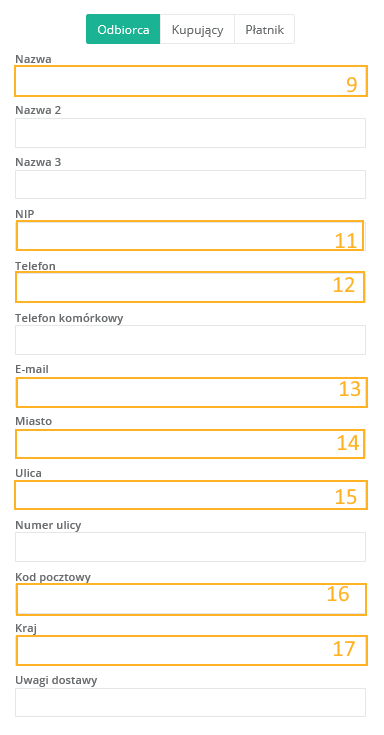Viewport: 384px width, 735px height.
Task: Click the Kod pocztowy field
Action: (190, 599)
